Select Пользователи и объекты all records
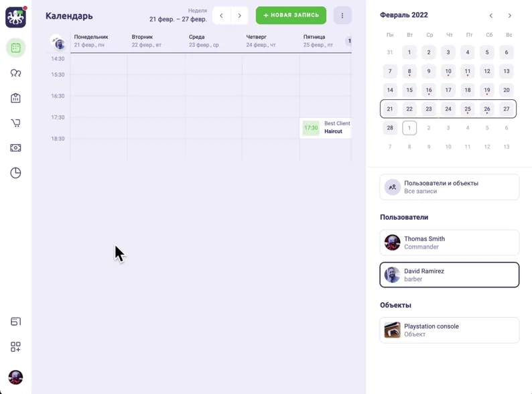 [x=449, y=187]
